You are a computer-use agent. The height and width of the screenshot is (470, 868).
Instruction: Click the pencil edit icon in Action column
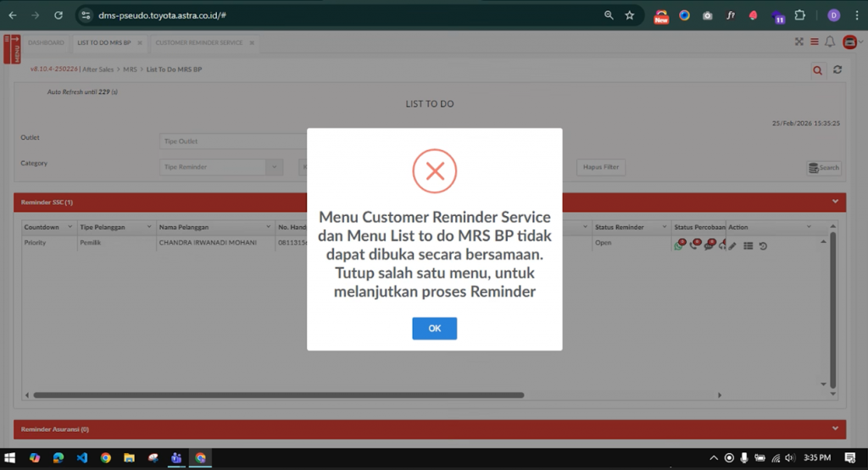(733, 246)
